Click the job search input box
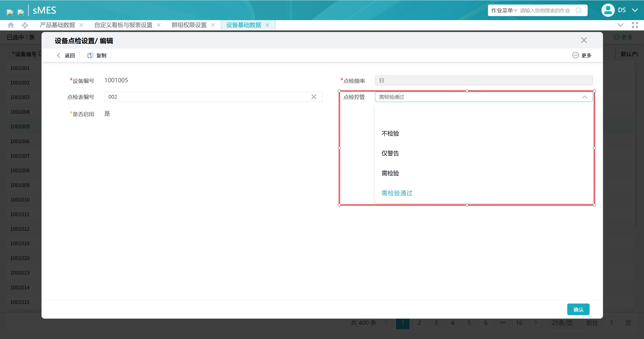Image resolution: width=644 pixels, height=339 pixels. click(x=545, y=10)
